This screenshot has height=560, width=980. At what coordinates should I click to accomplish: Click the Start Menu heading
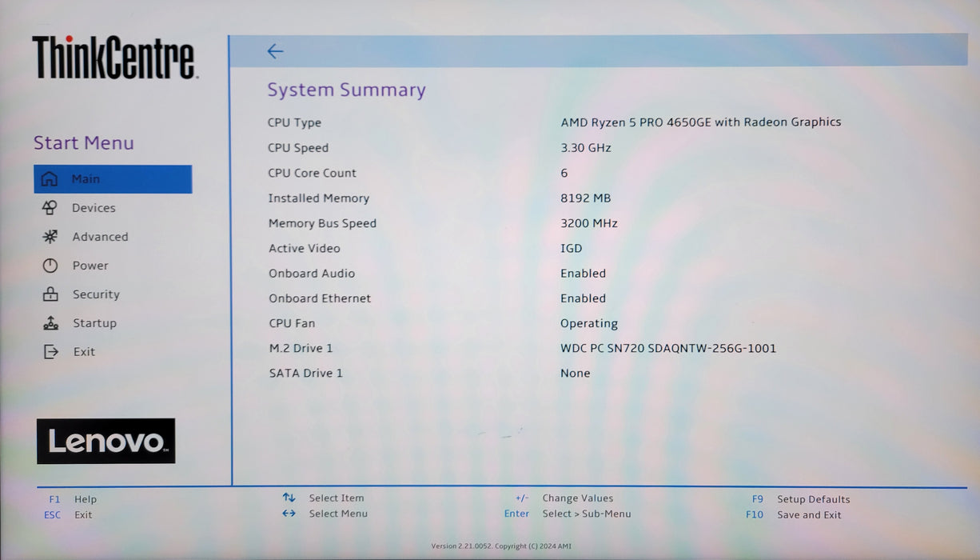(x=84, y=143)
